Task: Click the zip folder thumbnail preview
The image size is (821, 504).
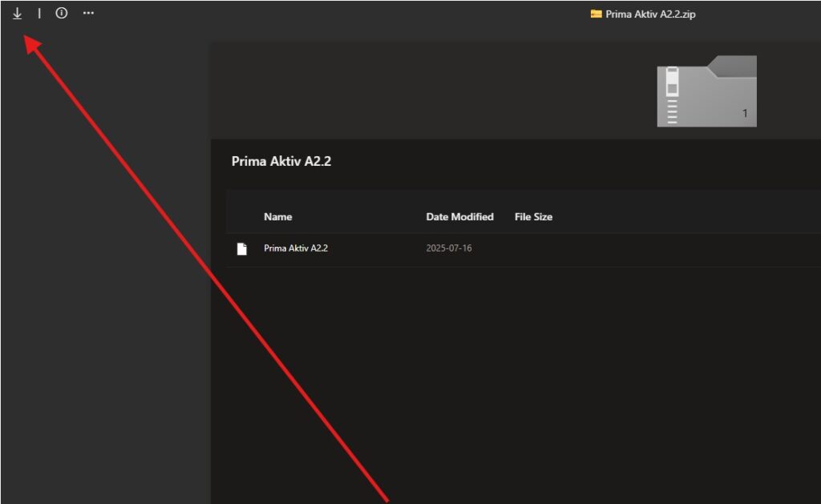Action: [x=706, y=91]
